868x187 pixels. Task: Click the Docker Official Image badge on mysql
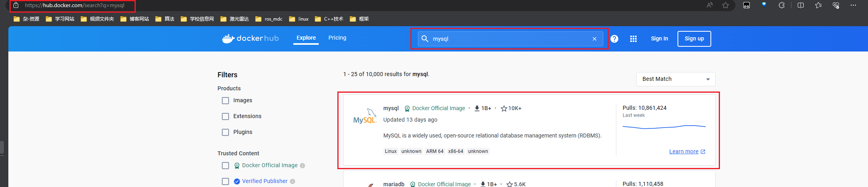click(x=435, y=109)
